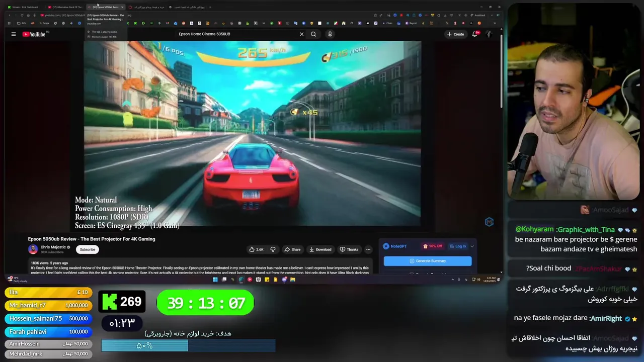Click the magnifier search button
The height and width of the screenshot is (362, 644).
tap(313, 34)
